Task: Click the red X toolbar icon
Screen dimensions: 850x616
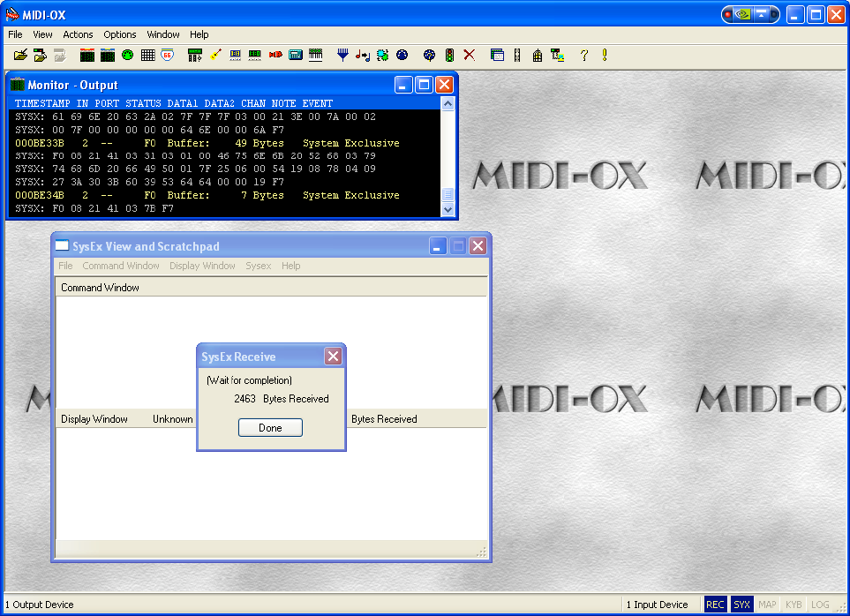Action: [x=470, y=56]
